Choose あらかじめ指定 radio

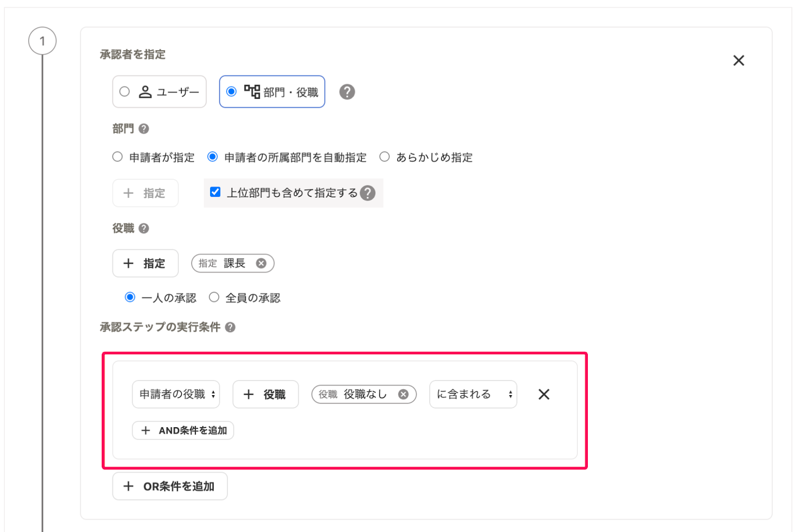point(384,157)
